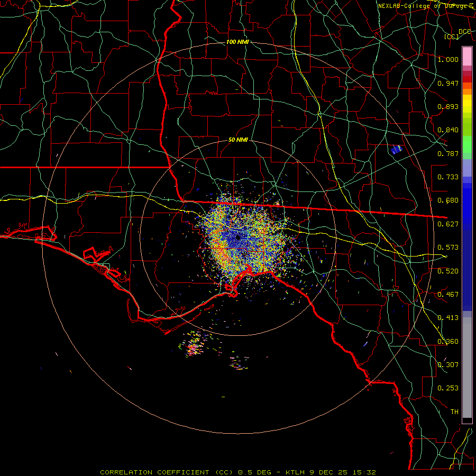Image resolution: width=476 pixels, height=476 pixels.
Task: Click the 1.000 scale value
Action: coord(448,59)
